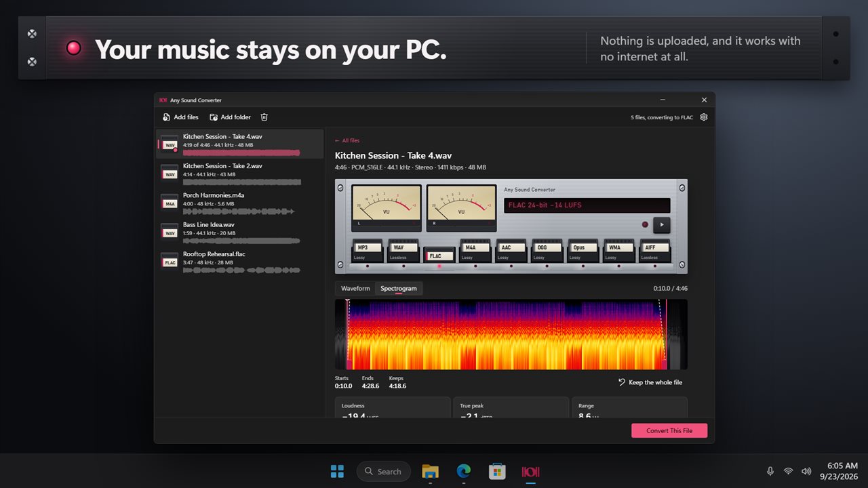
Task: Open the settings gear in the converter toolbar
Action: [704, 117]
